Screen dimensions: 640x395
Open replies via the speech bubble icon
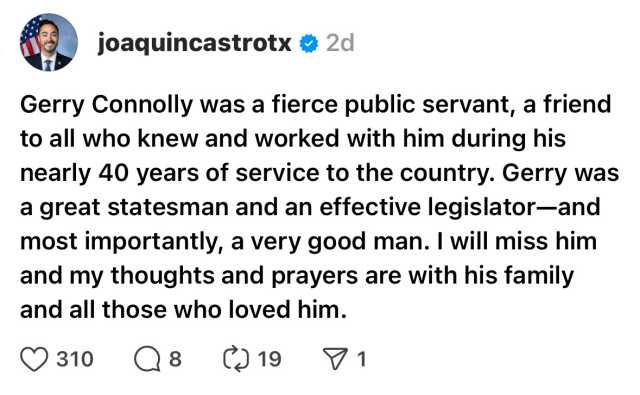coord(147,359)
